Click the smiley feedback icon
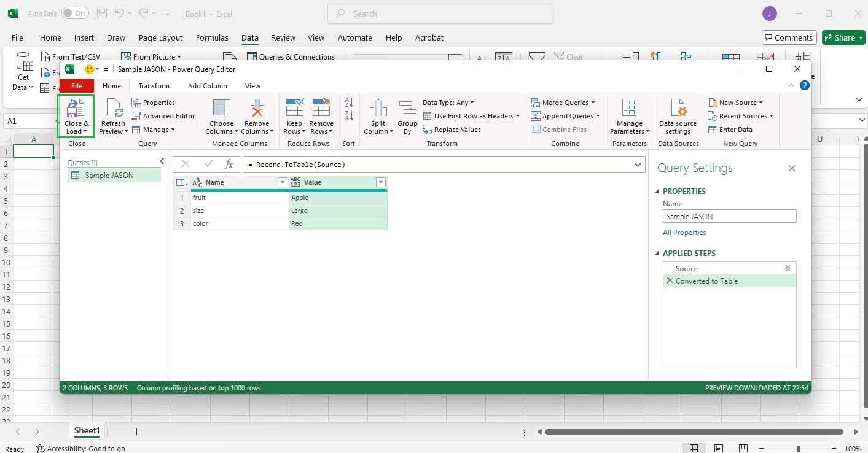 [x=90, y=69]
